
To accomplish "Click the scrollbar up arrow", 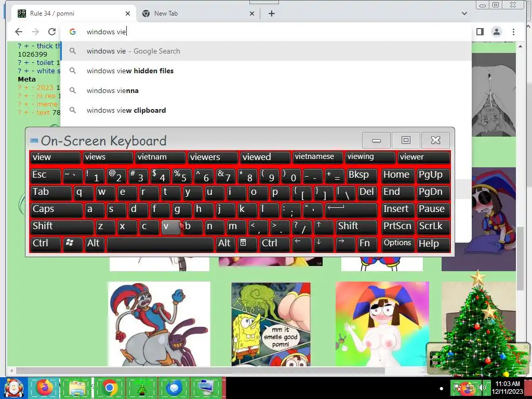I will click(520, 46).
